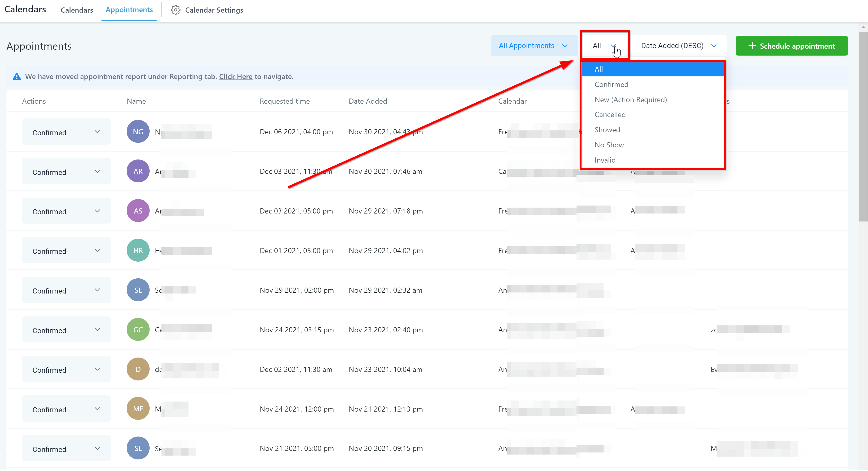
Task: Select Confirmed in the status filter list
Action: coord(611,85)
